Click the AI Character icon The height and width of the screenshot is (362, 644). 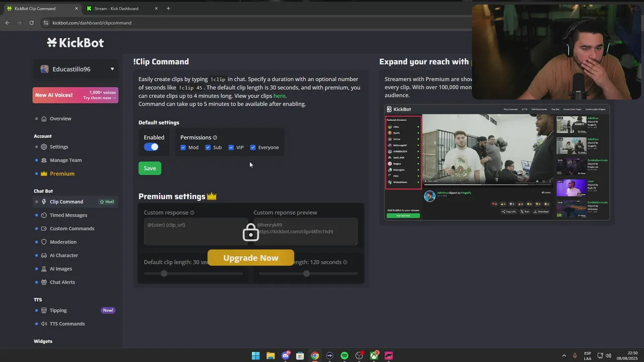(44, 255)
